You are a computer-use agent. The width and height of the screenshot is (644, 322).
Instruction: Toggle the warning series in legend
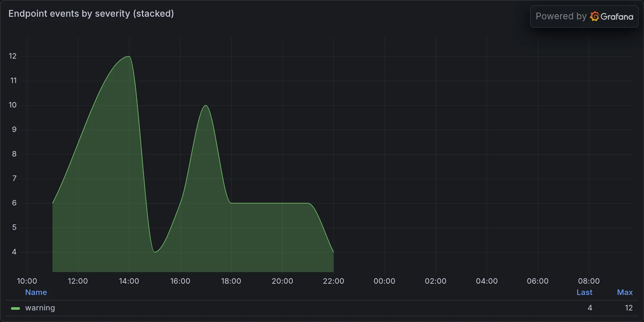click(x=40, y=308)
